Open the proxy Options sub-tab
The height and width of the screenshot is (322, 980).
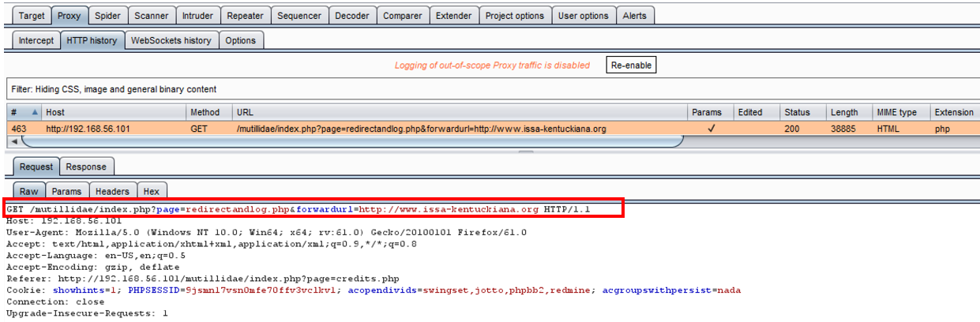pyautogui.click(x=240, y=40)
